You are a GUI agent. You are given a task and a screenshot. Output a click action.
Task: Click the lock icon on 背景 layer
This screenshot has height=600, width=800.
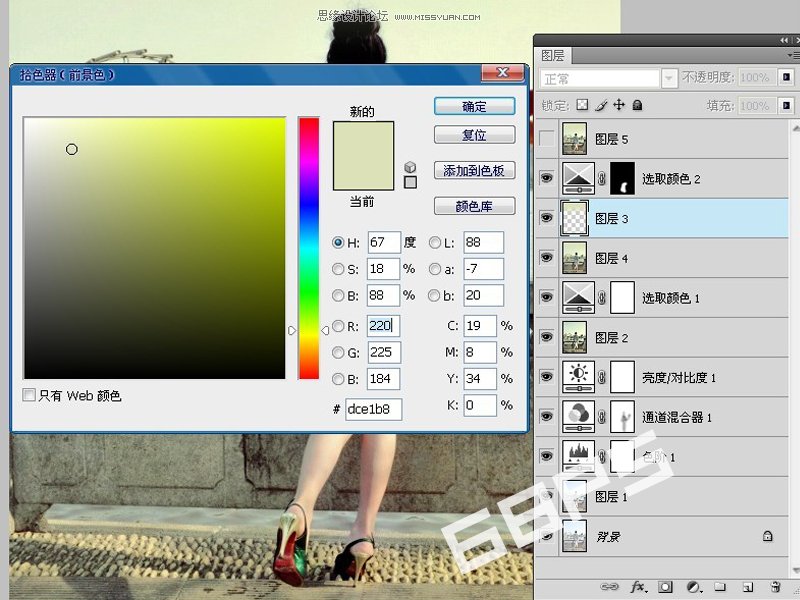pos(767,536)
